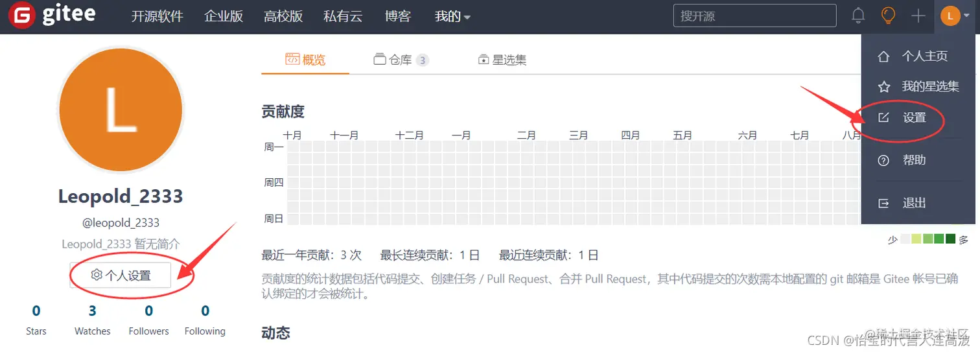The width and height of the screenshot is (980, 352).
Task: Open the user avatar dropdown in navbar
Action: coord(955,16)
